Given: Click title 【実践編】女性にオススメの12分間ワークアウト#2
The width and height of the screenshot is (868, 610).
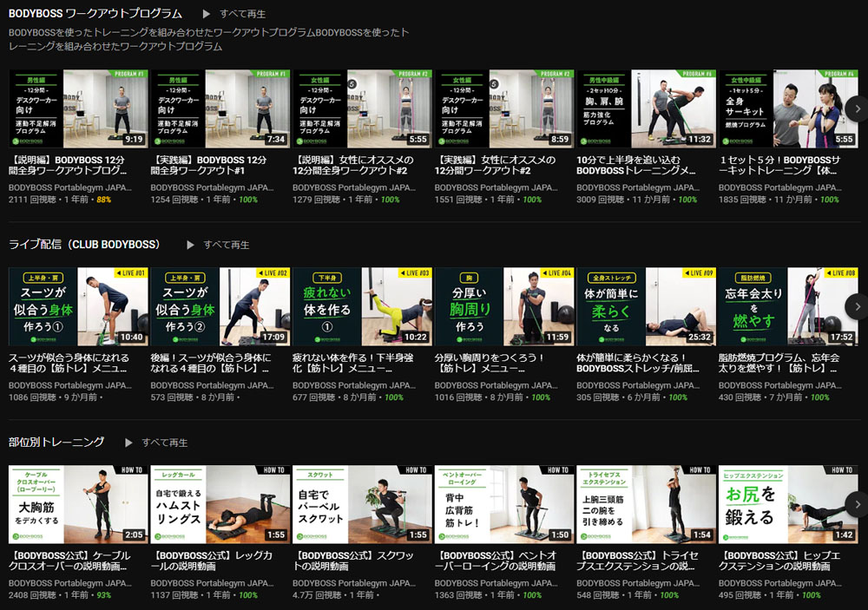Looking at the screenshot, I should [495, 165].
